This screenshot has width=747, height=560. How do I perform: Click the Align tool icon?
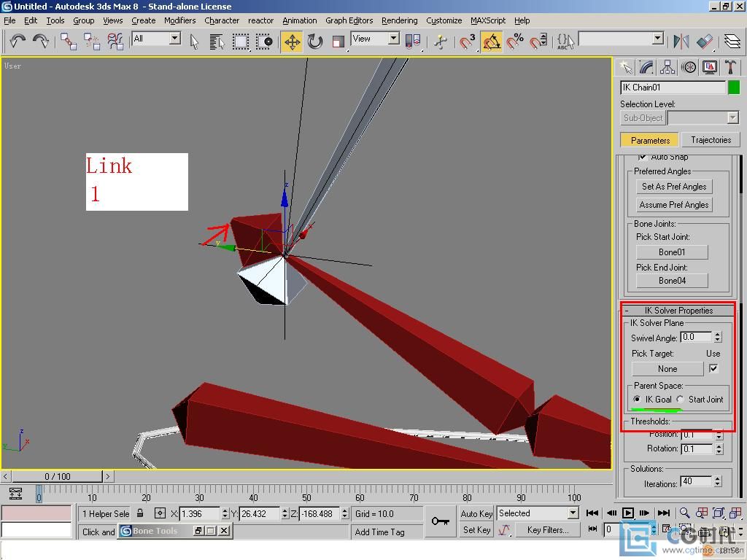705,42
